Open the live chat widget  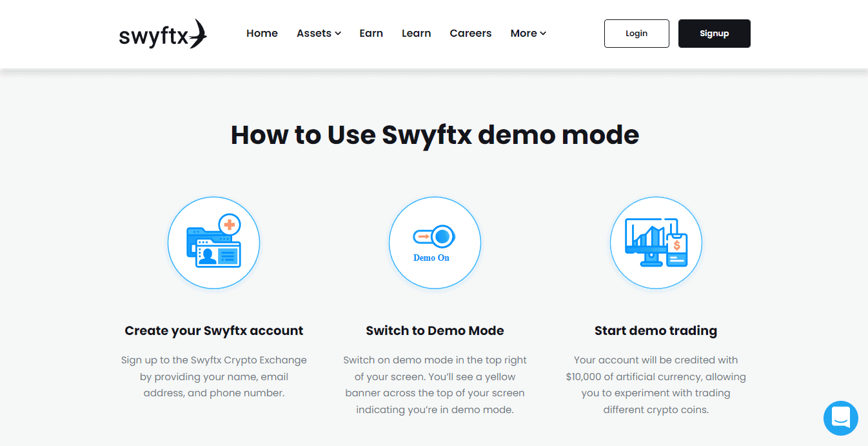point(841,418)
